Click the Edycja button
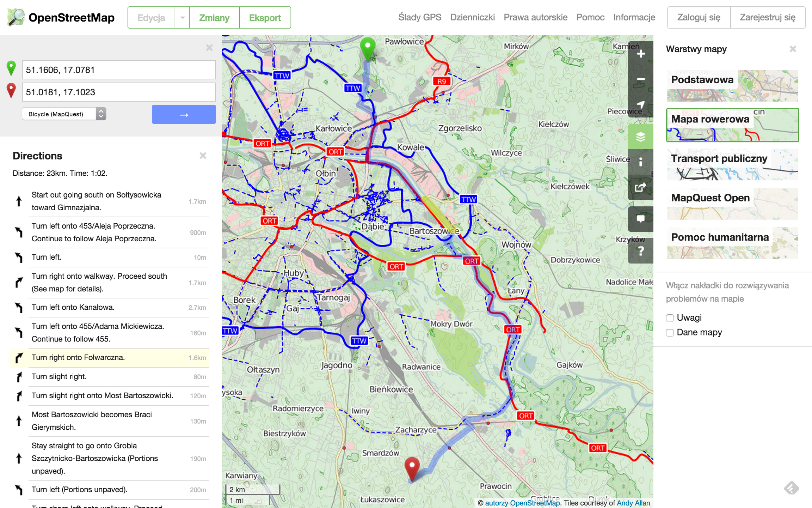 151,17
